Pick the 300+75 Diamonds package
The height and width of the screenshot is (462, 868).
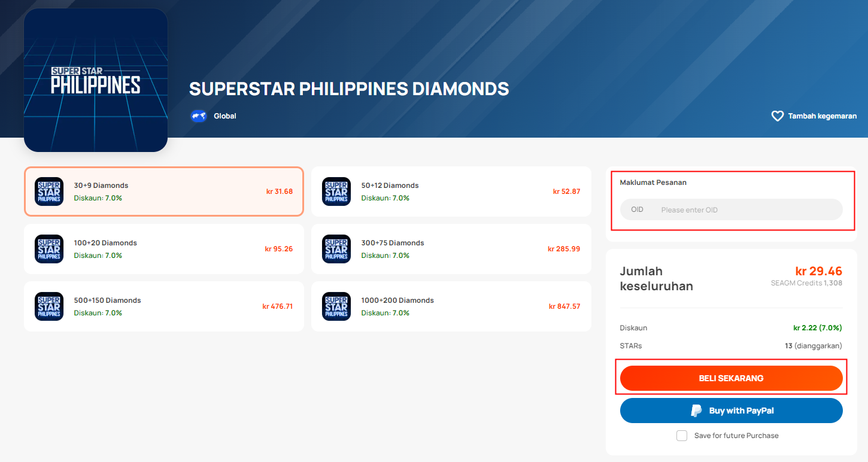(x=451, y=249)
